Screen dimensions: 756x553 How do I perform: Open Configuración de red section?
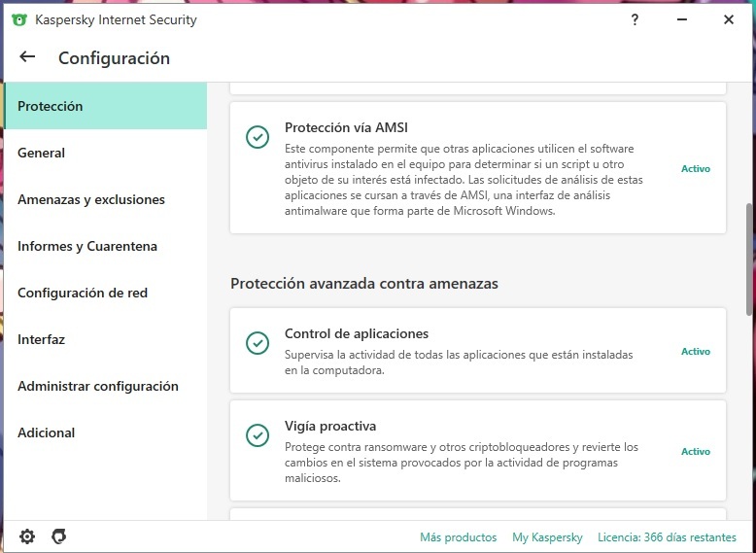point(106,294)
